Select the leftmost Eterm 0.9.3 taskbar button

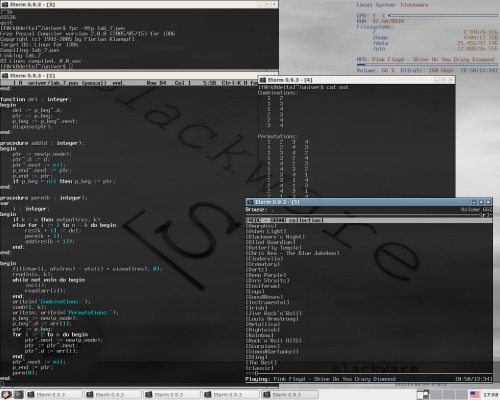pyautogui.click(x=54, y=395)
